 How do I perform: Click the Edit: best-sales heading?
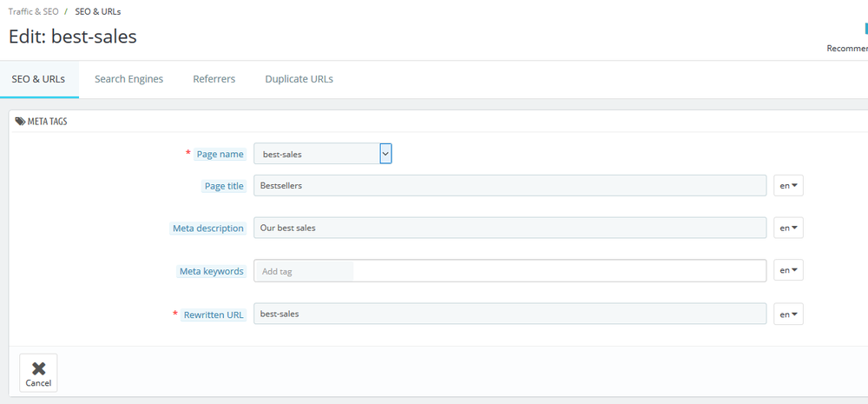[x=73, y=36]
